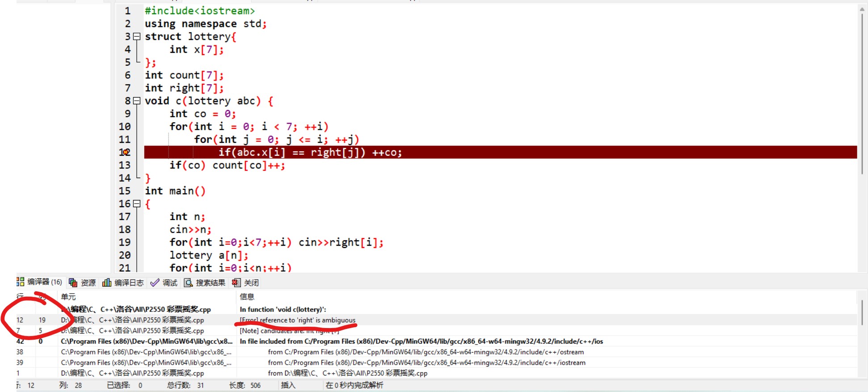868x392 pixels.
Task: Click the 关闭 tab to close panel
Action: coord(245,283)
